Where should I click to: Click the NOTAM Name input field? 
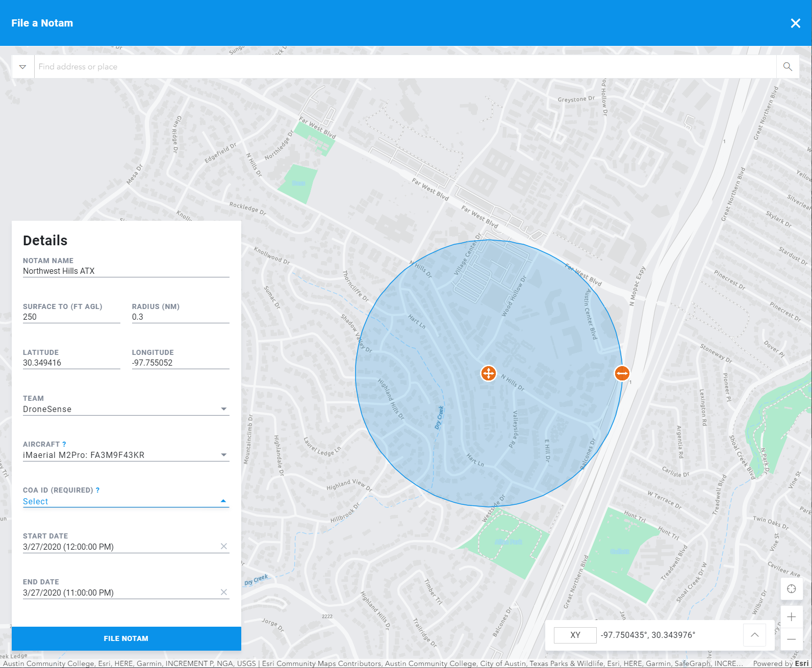(126, 271)
